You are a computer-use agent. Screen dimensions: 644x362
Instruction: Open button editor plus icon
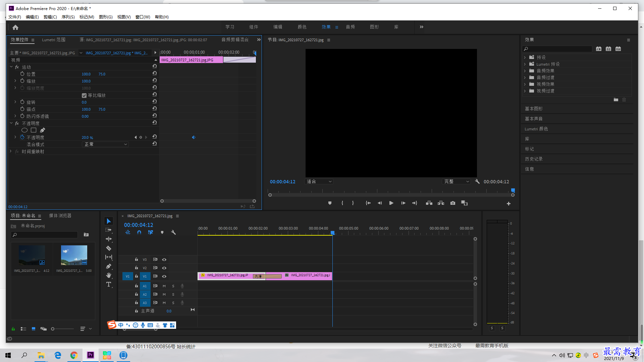[x=508, y=203]
